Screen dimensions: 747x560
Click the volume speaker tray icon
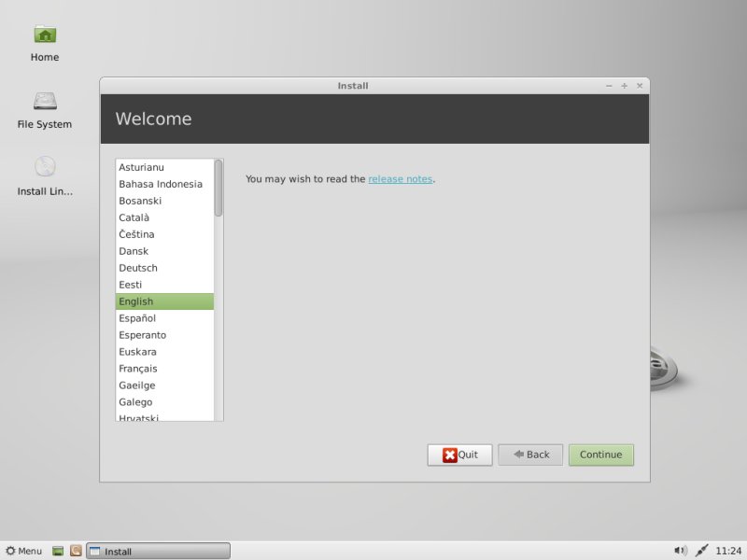(x=681, y=551)
